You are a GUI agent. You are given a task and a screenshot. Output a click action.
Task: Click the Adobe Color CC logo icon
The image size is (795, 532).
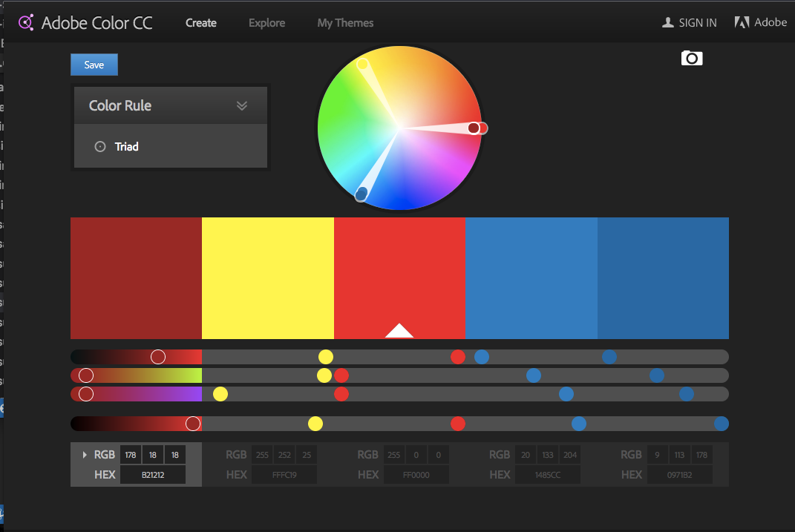(26, 22)
